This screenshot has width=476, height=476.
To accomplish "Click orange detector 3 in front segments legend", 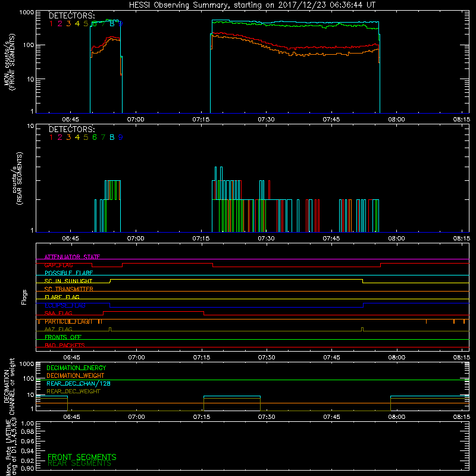I will (x=68, y=24).
